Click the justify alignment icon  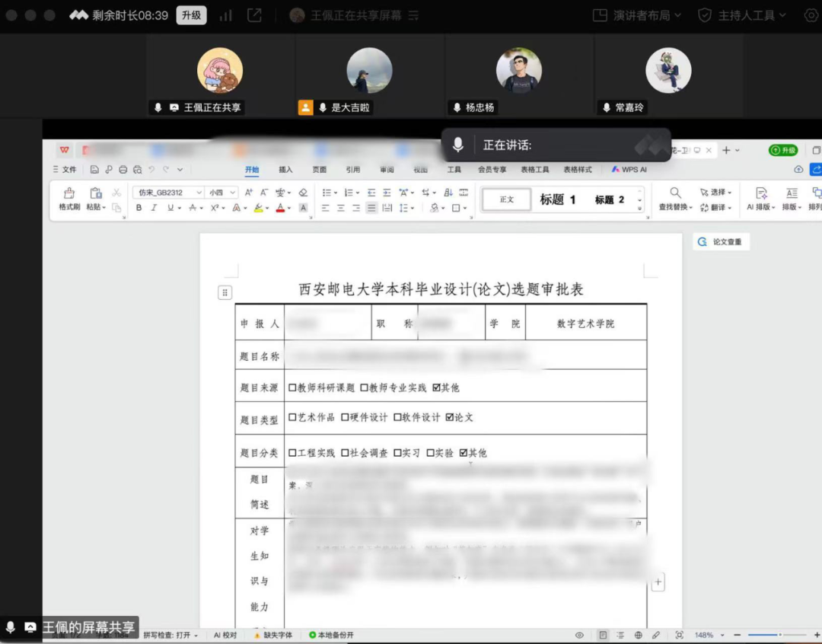tap(371, 209)
